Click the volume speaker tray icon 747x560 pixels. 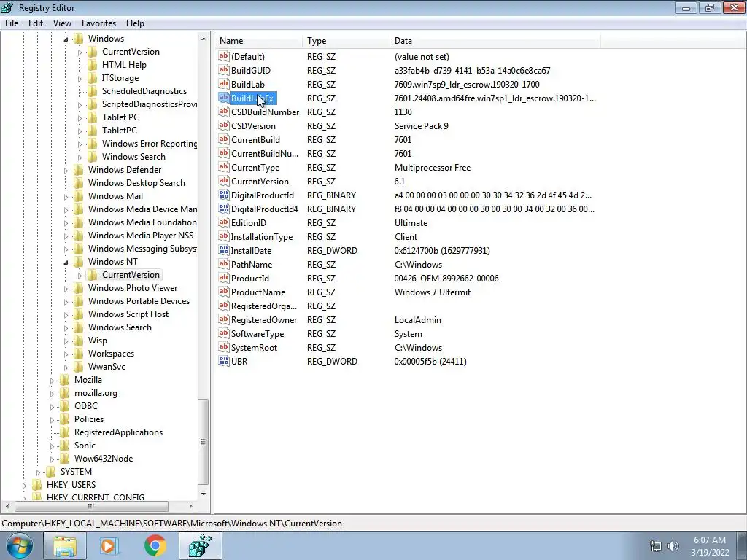(673, 546)
